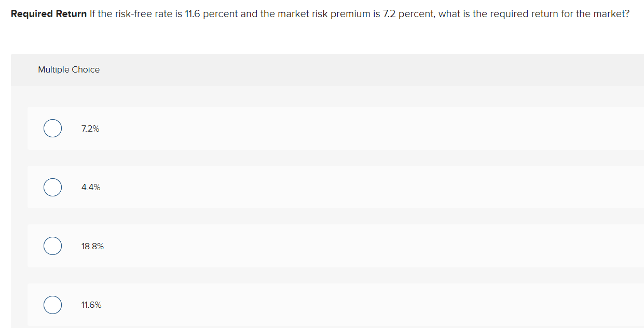Click the 7.2% answer label text
This screenshot has width=644, height=328.
[90, 128]
